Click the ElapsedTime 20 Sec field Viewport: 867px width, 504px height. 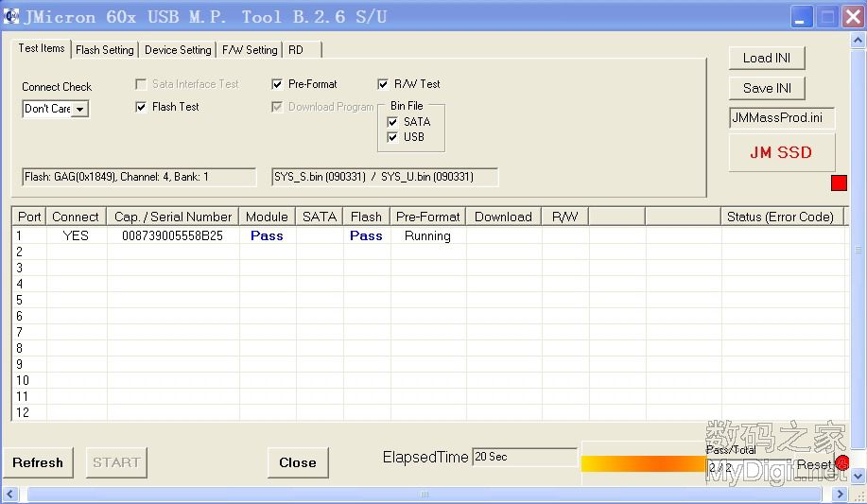[x=524, y=457]
